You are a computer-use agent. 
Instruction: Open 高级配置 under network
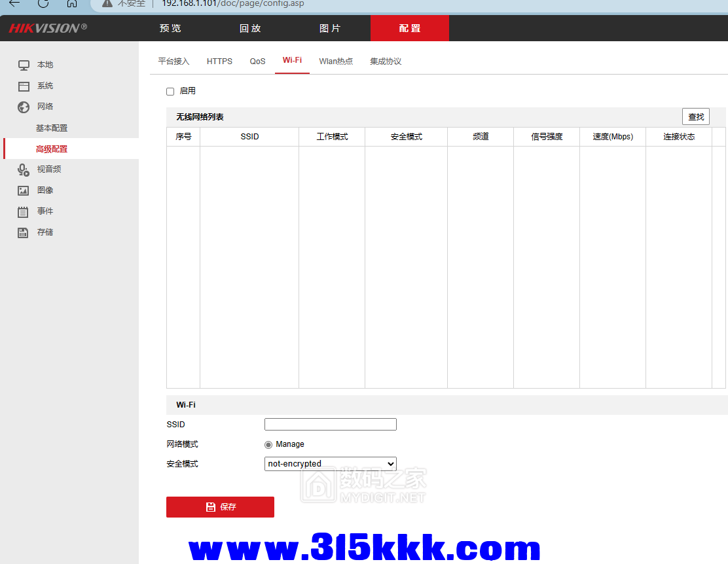(x=52, y=149)
